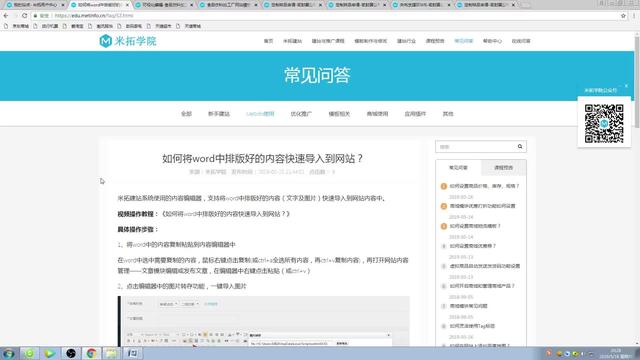Select the 应用插件 category tab
This screenshot has height=360, width=640.
pyautogui.click(x=415, y=114)
